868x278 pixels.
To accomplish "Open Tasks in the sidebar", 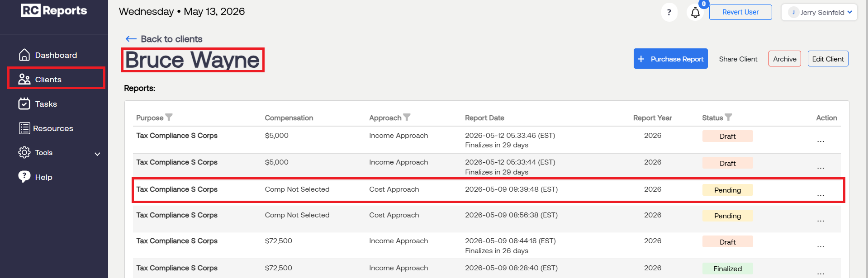I will (x=46, y=104).
